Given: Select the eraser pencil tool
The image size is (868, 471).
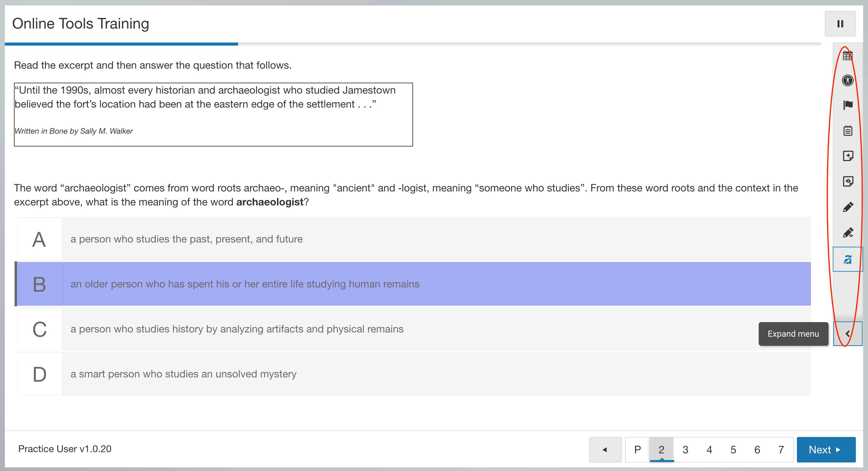Looking at the screenshot, I should (847, 233).
